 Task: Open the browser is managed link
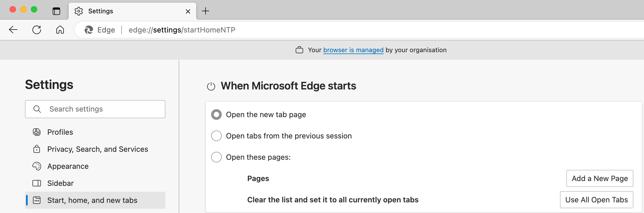click(353, 50)
